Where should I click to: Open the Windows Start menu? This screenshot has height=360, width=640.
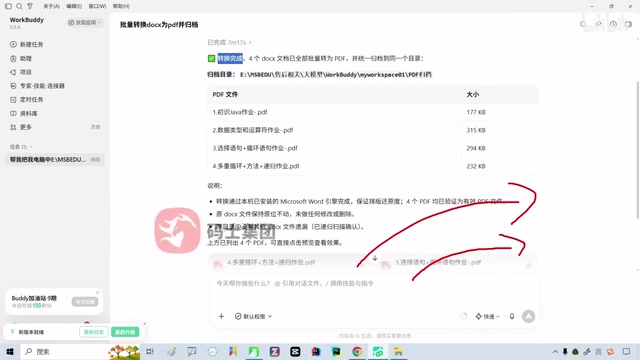[10, 351]
